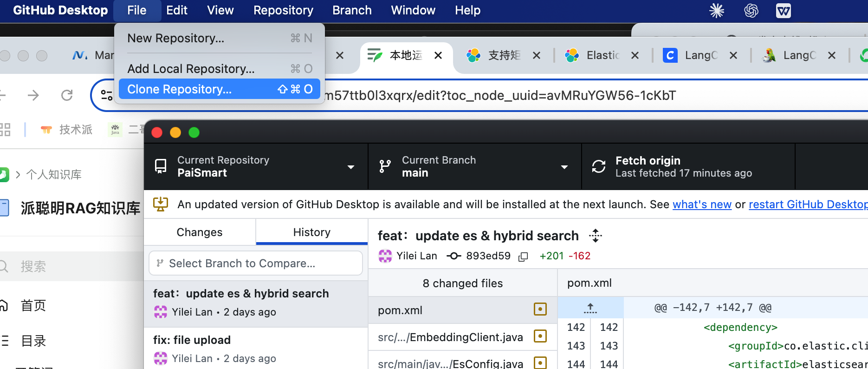The image size is (868, 369).
Task: Open src/main EsConfig.java changed file
Action: [450, 363]
